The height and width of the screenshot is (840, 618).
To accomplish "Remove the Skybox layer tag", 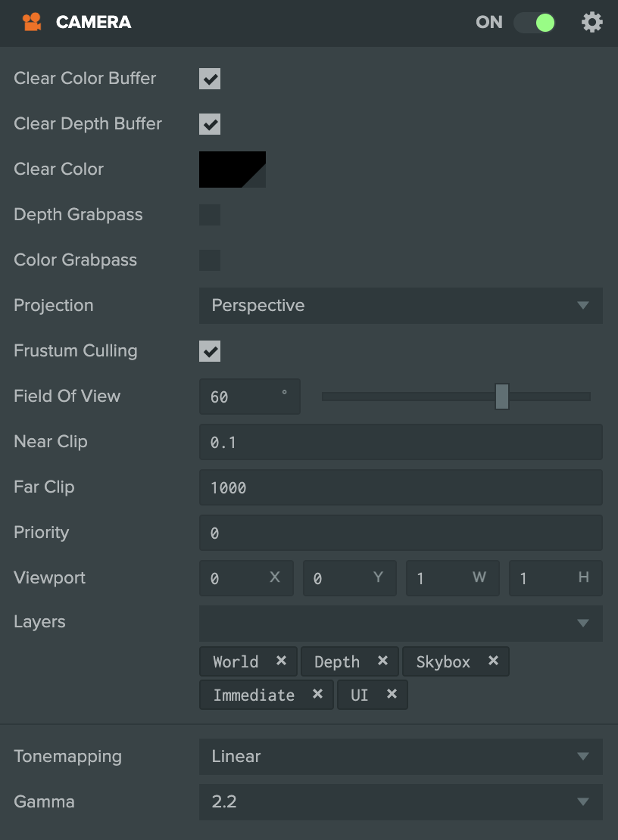I will pyautogui.click(x=493, y=661).
